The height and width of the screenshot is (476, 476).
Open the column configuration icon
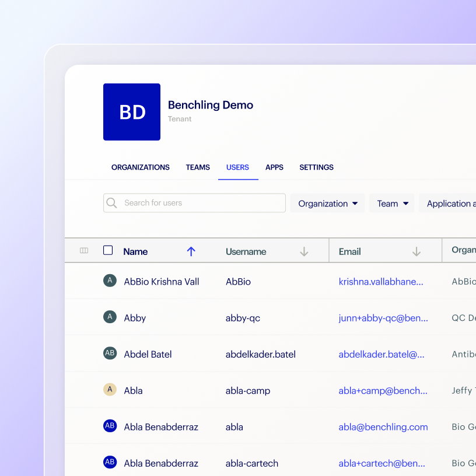[x=84, y=250]
